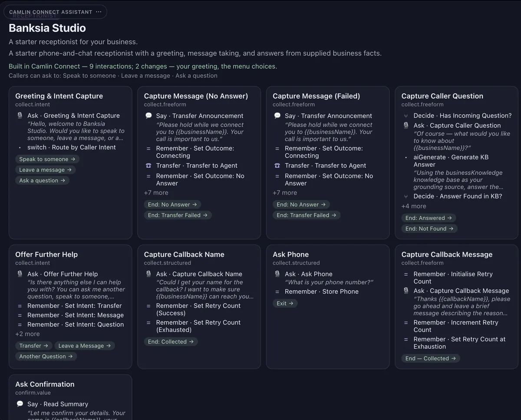
Task: Click the Banksia Studio heading
Action: click(x=47, y=28)
